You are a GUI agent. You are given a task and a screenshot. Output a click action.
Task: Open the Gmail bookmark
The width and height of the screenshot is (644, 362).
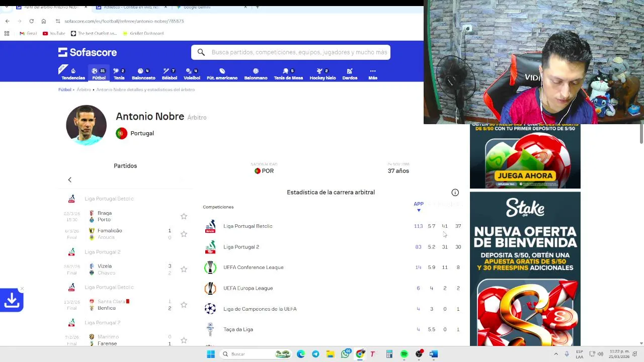click(x=28, y=33)
